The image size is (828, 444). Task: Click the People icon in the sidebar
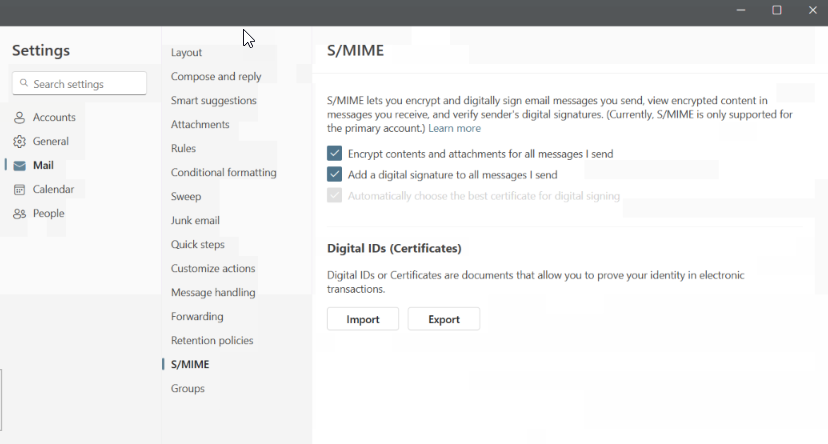(20, 214)
